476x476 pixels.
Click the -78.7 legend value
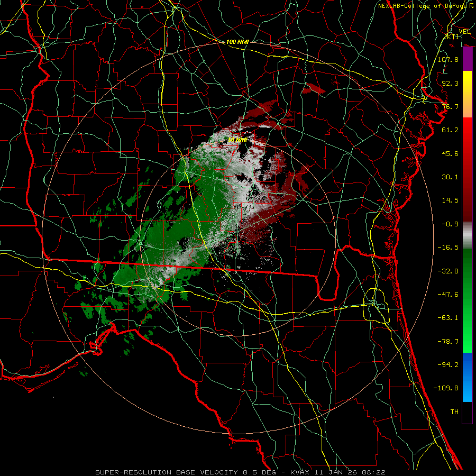click(x=448, y=342)
